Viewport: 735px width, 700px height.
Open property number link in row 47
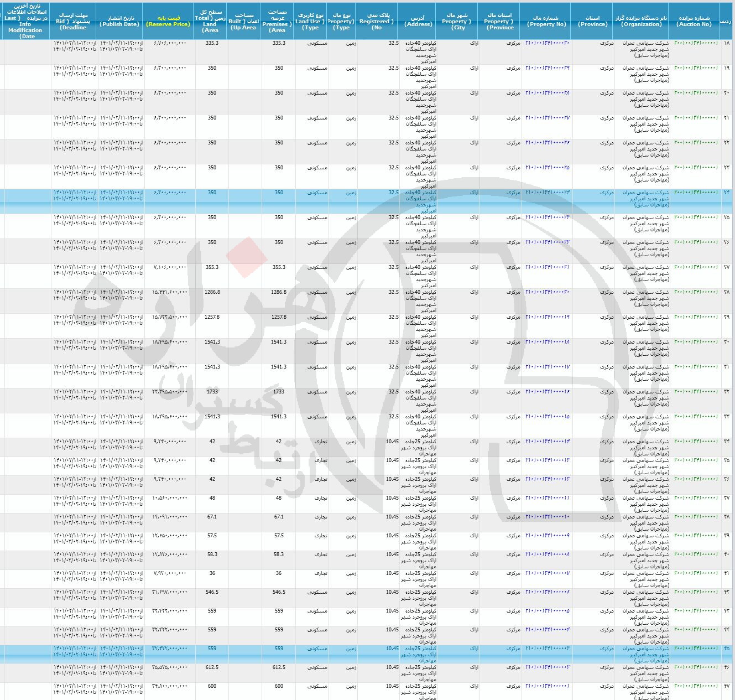pyautogui.click(x=547, y=686)
